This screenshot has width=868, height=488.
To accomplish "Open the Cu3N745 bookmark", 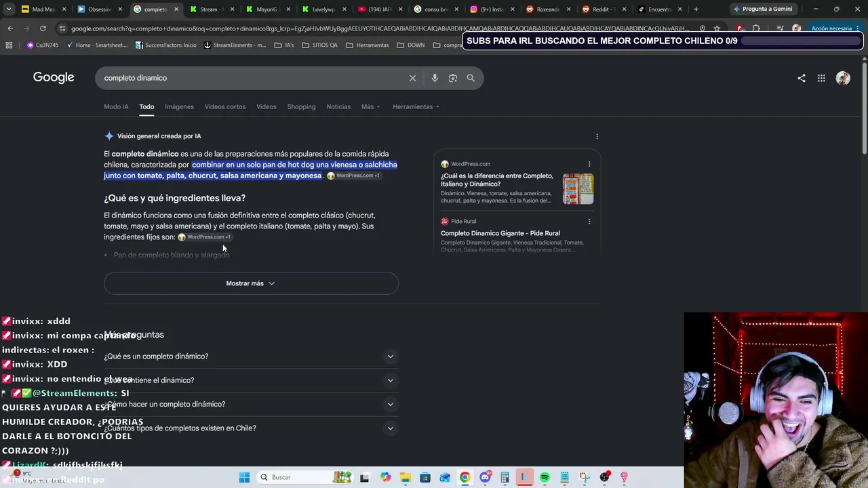I will click(42, 45).
